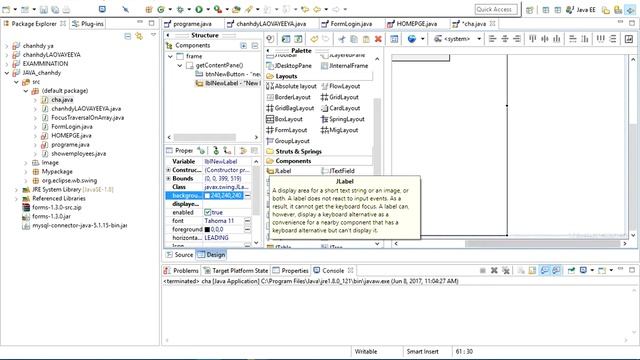The image size is (640, 360).
Task: Align selected components to left edges
Action: (x=493, y=39)
